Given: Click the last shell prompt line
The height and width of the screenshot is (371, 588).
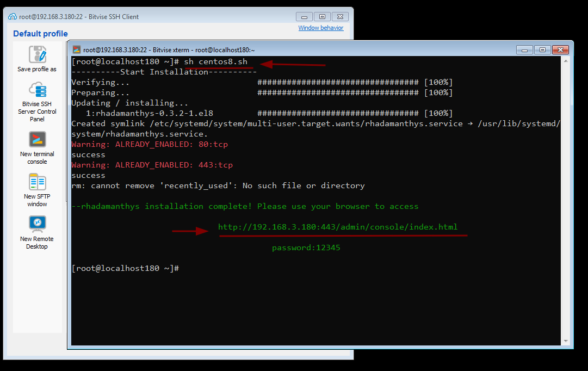Looking at the screenshot, I should coord(125,268).
